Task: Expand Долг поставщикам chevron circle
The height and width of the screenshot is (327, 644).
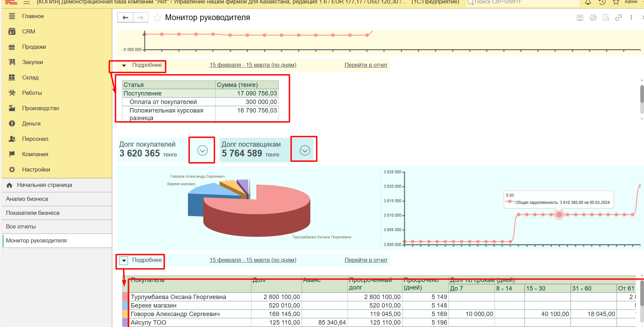Action: click(x=305, y=150)
